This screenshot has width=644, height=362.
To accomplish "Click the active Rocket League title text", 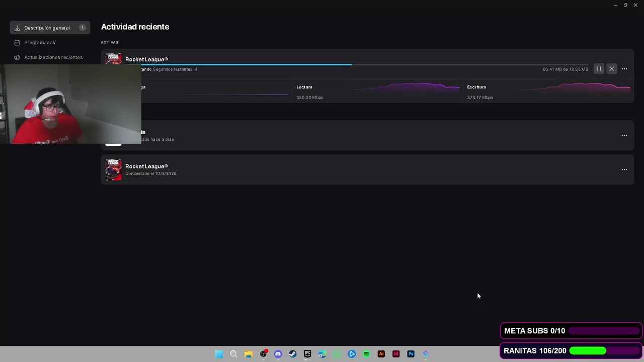I will pyautogui.click(x=146, y=59).
